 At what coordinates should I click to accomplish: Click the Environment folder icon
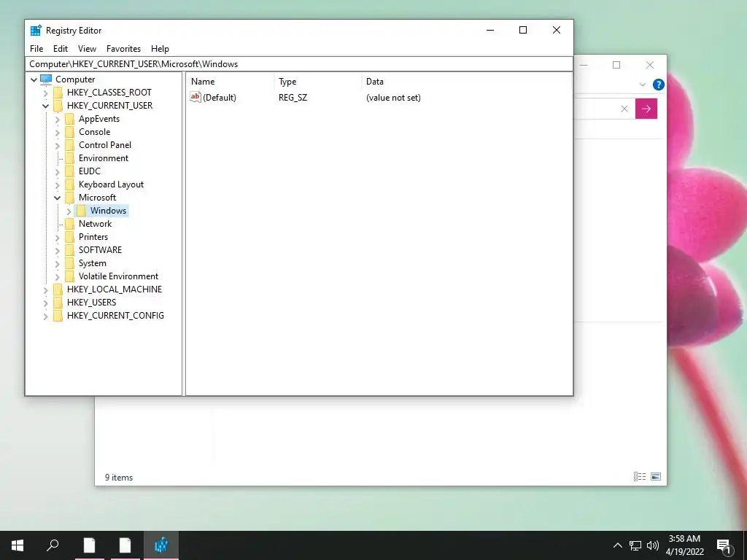69,158
